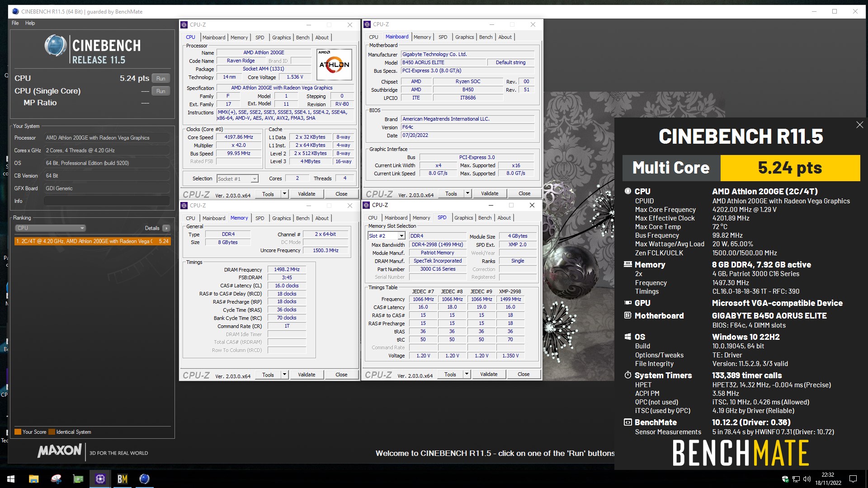This screenshot has height=488, width=868.
Task: Click the BenchMate section icon in result panel
Action: pyautogui.click(x=628, y=422)
